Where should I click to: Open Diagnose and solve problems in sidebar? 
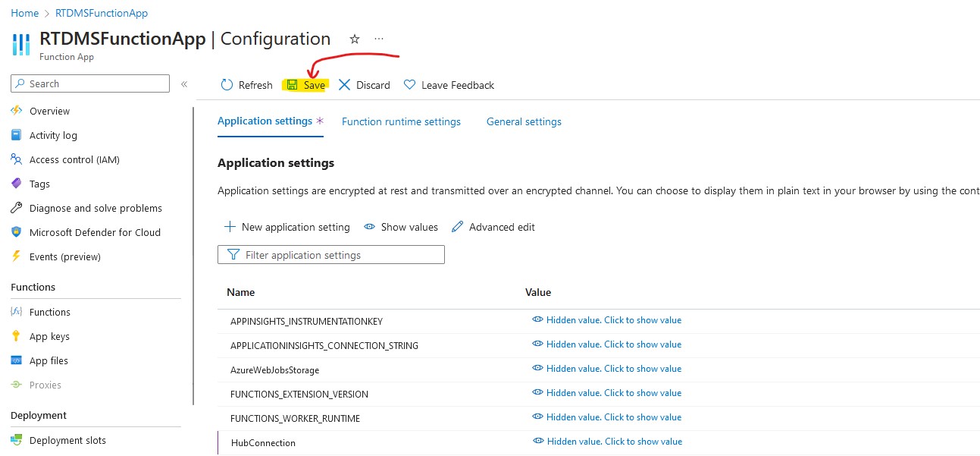point(95,208)
